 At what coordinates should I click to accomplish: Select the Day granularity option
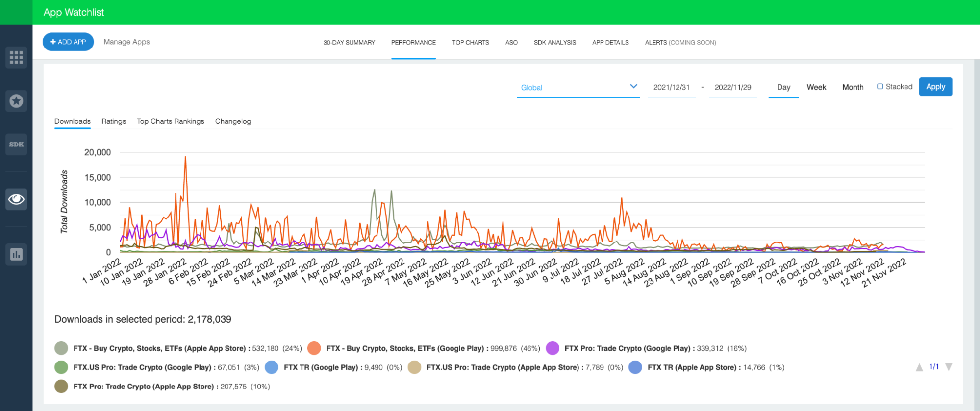click(783, 87)
